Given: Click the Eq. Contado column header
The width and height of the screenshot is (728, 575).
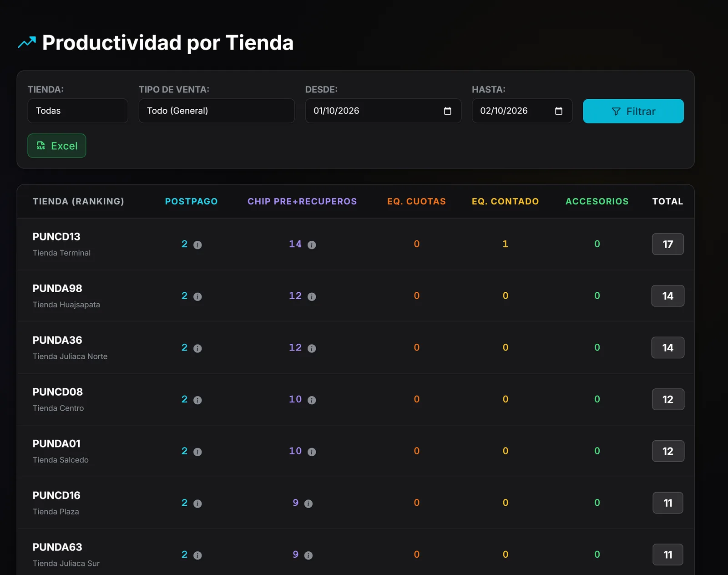Looking at the screenshot, I should click(505, 201).
